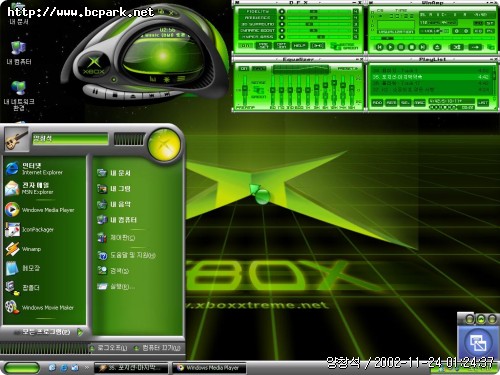Toggle Equalizer ON button
500x375 pixels.
point(244,68)
